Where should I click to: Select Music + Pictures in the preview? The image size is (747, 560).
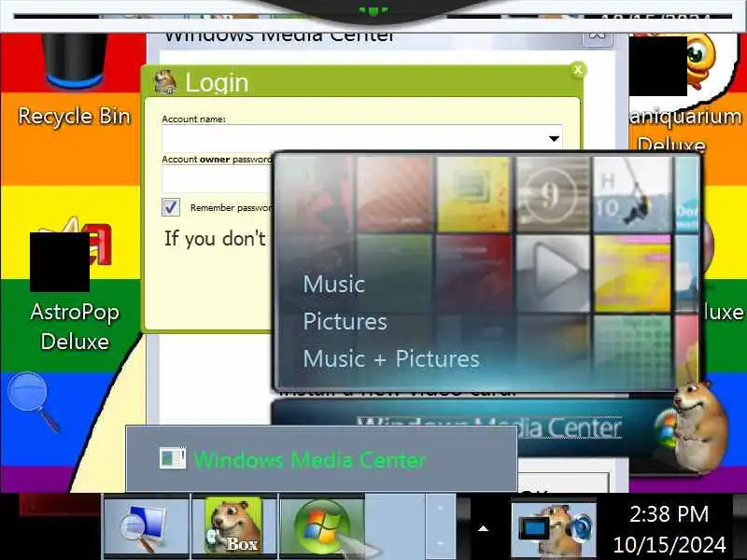[391, 358]
